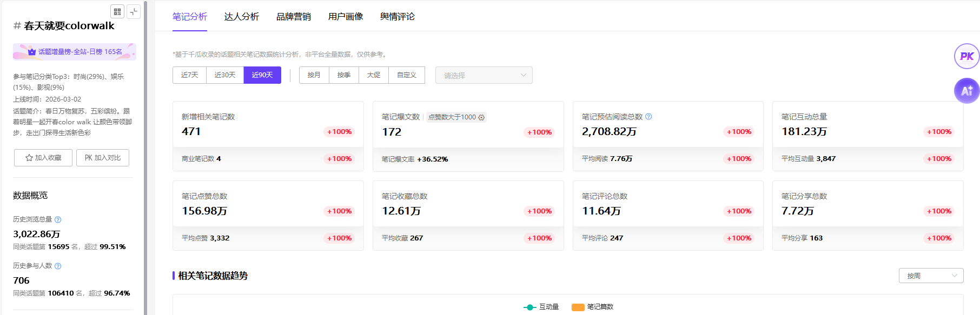The image size is (980, 315).
Task: Choose the 自定义 date option
Action: click(406, 75)
